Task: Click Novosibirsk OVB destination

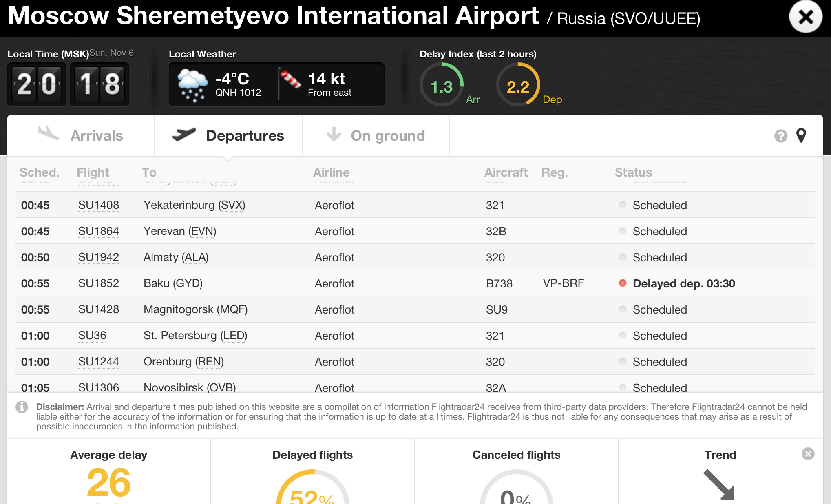Action: (x=190, y=387)
